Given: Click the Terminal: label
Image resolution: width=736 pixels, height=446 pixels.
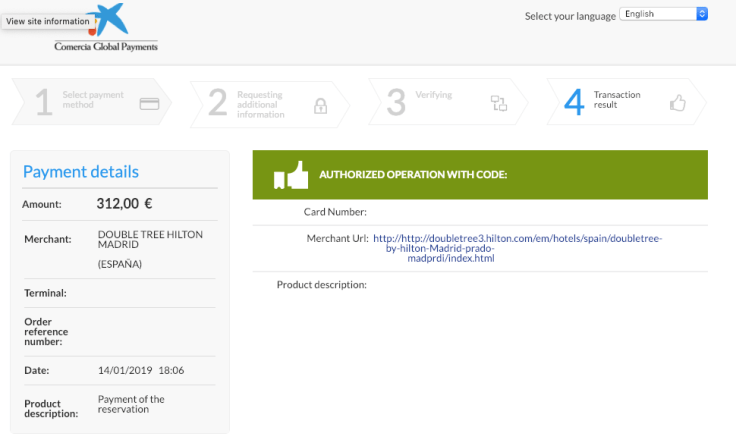Looking at the screenshot, I should [x=46, y=293].
